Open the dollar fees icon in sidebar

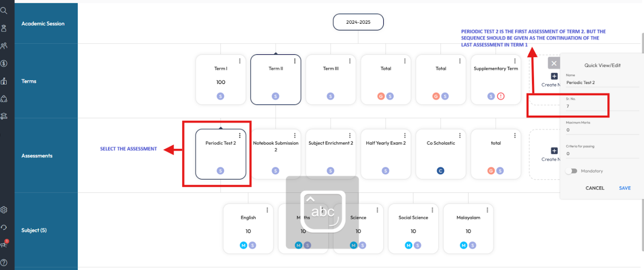4,63
